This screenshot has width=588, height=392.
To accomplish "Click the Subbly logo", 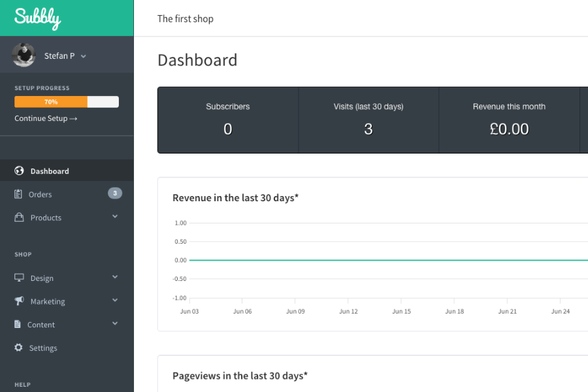I will pos(37,18).
